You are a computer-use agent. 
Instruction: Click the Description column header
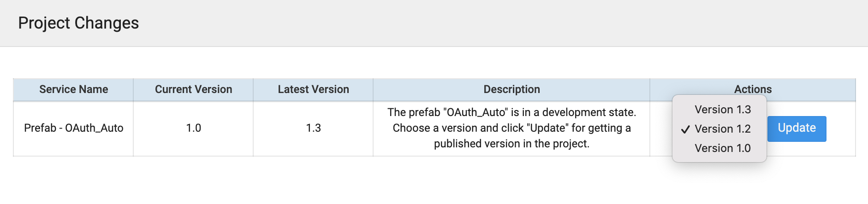[511, 89]
